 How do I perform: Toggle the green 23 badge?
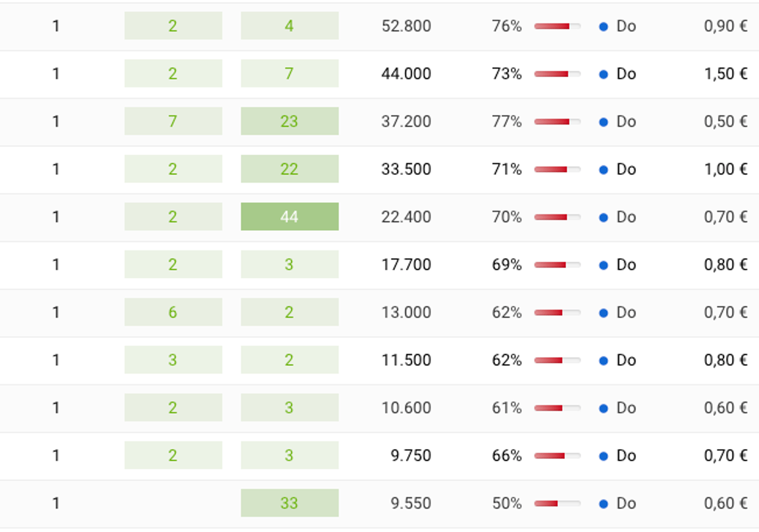[x=289, y=121]
